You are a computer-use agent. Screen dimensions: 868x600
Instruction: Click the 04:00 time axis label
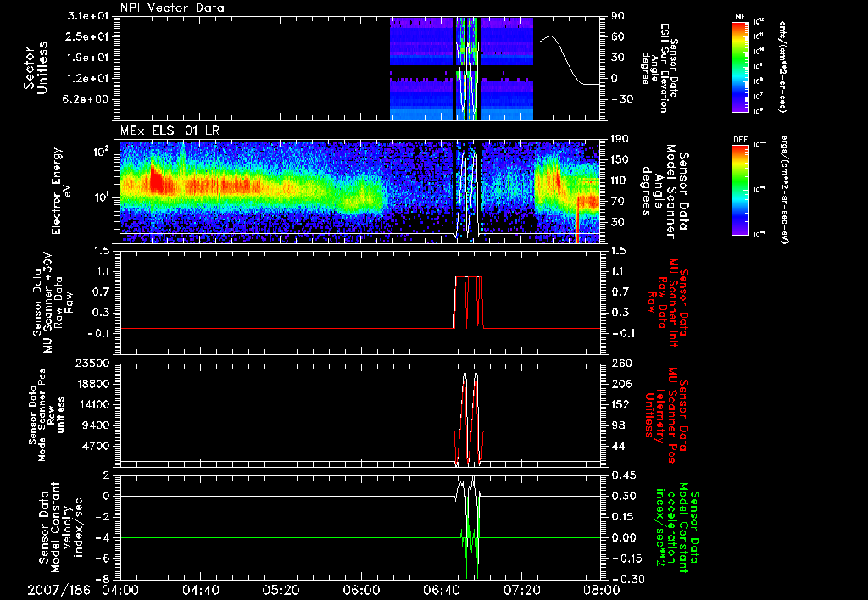pyautogui.click(x=120, y=590)
